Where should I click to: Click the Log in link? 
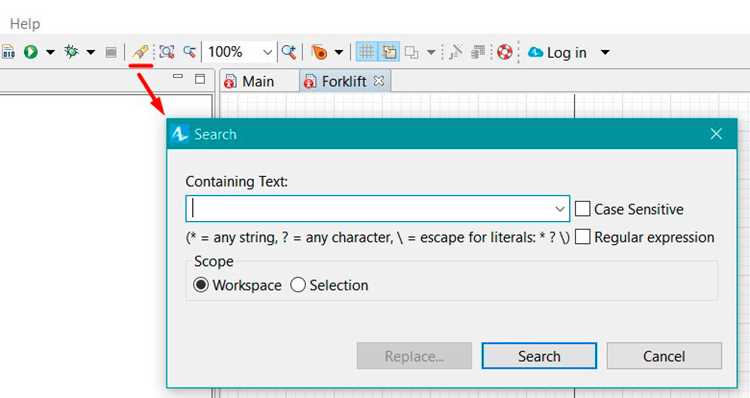(566, 53)
